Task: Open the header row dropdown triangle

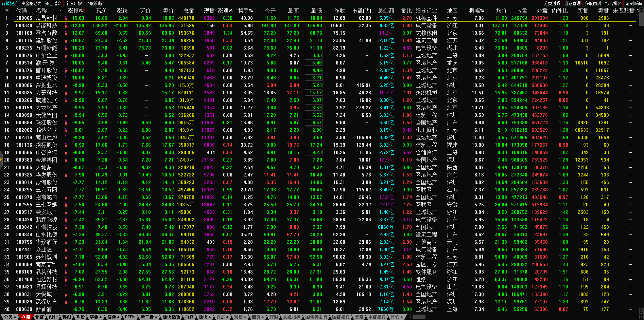Action: click(6, 11)
